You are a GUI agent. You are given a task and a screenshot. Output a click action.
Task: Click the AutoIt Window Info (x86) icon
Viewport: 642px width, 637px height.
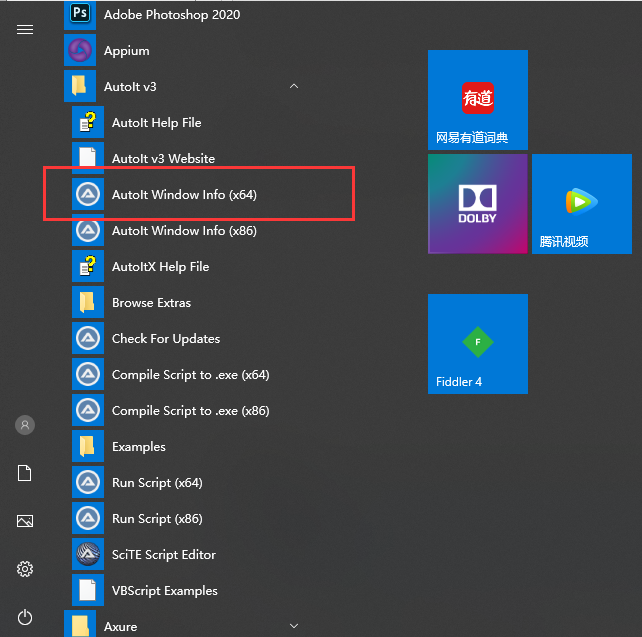(x=88, y=230)
